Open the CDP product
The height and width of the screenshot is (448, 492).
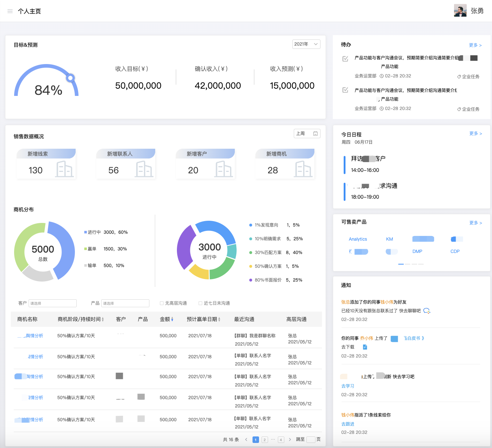click(455, 252)
